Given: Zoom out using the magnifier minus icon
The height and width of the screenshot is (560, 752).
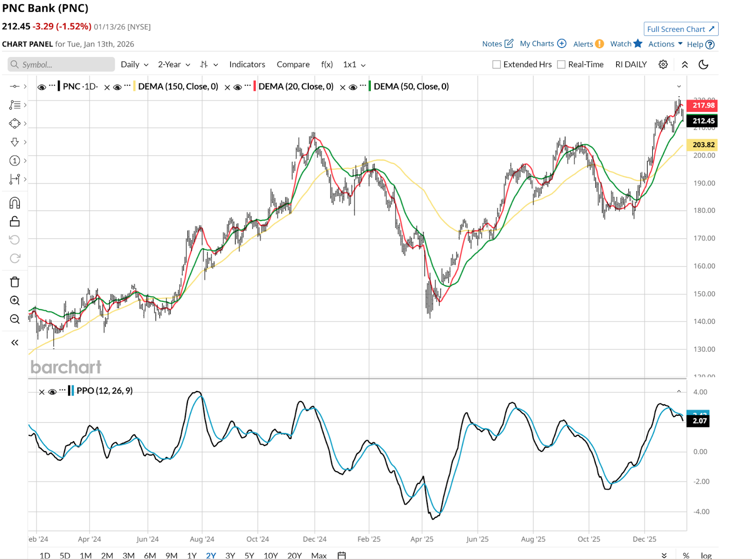Looking at the screenshot, I should (x=15, y=319).
